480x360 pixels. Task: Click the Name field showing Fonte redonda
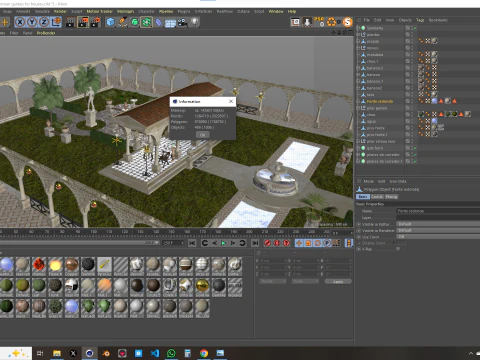pyautogui.click(x=438, y=211)
